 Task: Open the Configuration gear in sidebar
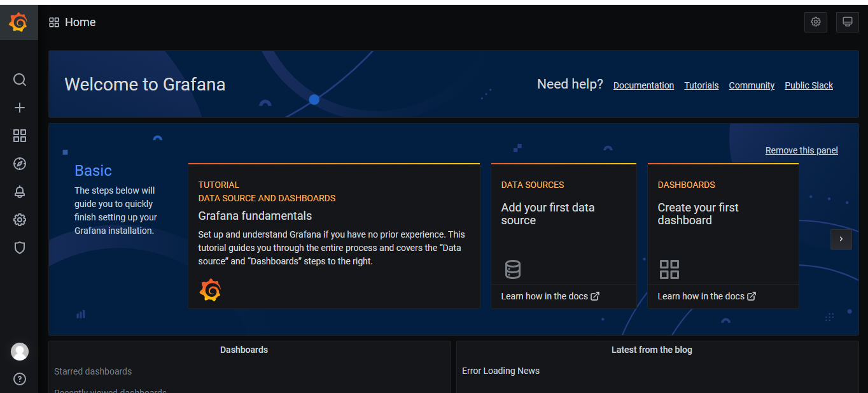(x=20, y=220)
